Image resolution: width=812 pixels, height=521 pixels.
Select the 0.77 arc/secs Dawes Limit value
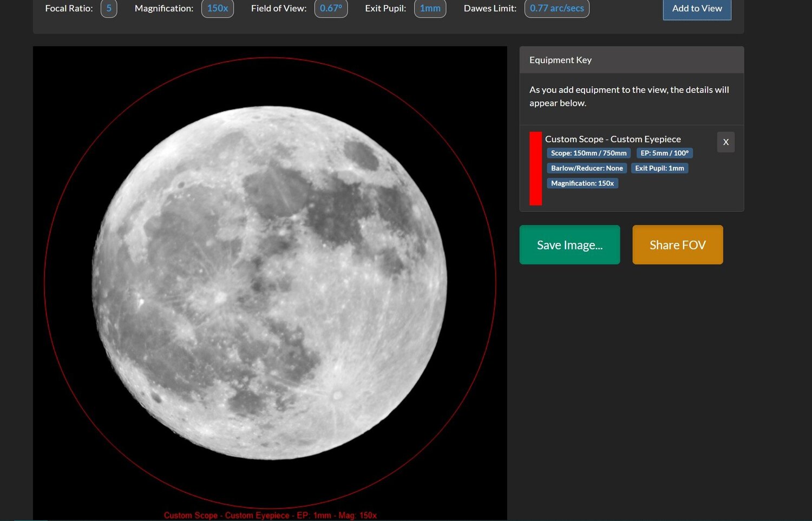(x=556, y=8)
